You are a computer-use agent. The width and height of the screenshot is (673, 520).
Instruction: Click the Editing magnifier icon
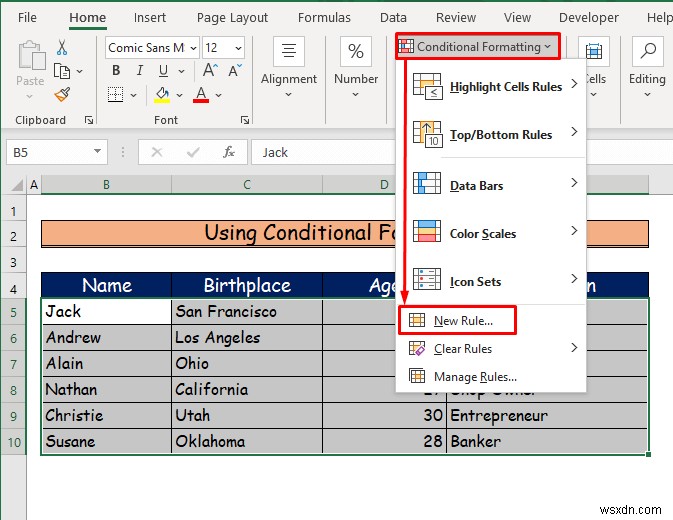(648, 51)
